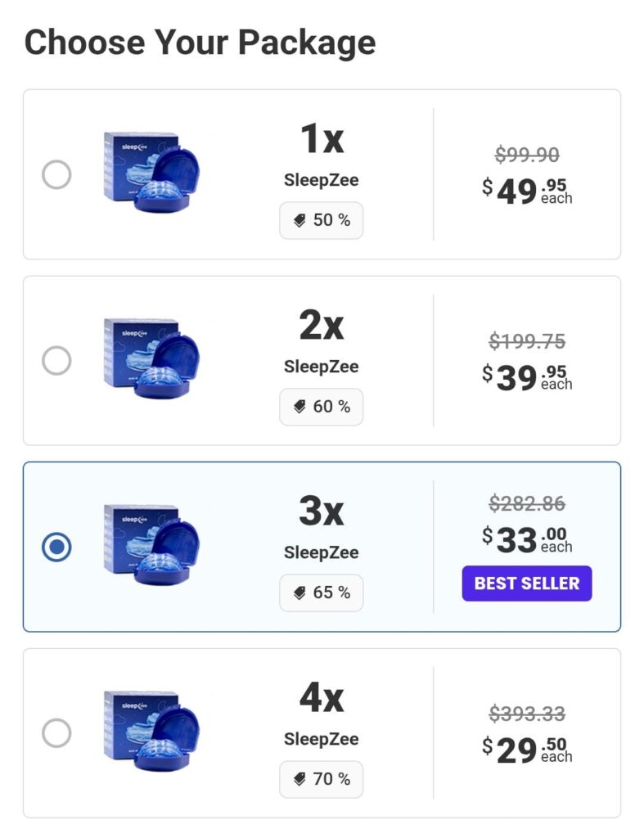Select the 4x SleepZee radio button
Viewport: 644px width, 838px height.
click(x=56, y=733)
